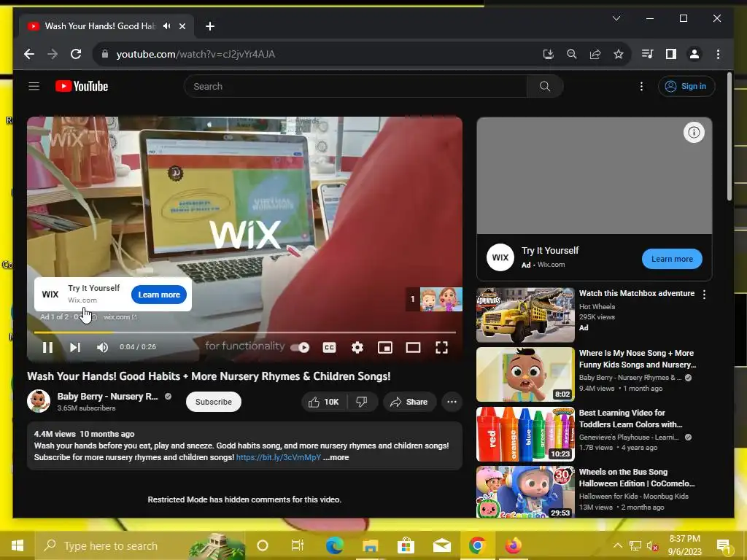Enter full screen mode
The image size is (747, 560).
[441, 348]
